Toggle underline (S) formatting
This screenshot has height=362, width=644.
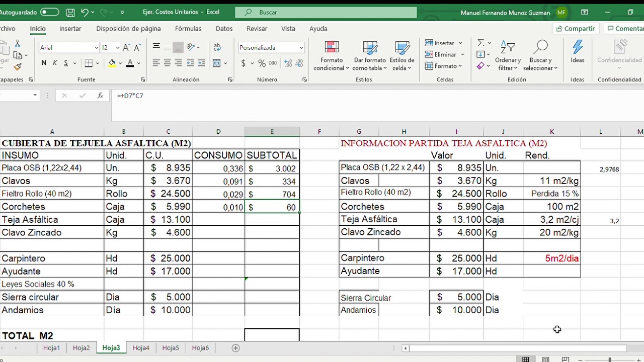[66, 63]
